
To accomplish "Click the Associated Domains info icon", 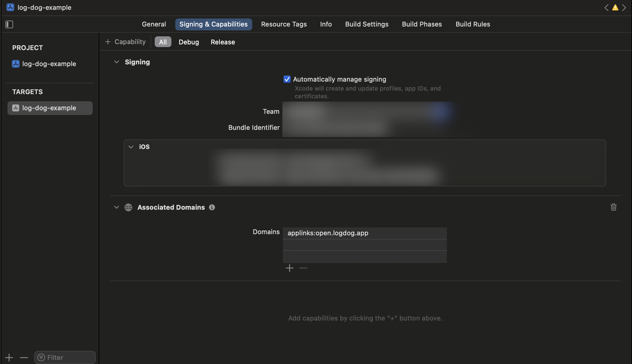I will [212, 207].
